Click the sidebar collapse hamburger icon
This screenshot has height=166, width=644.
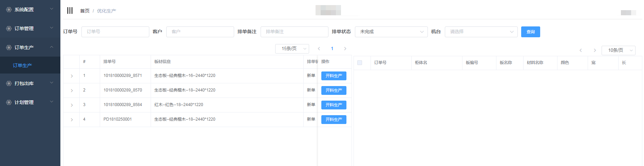(70, 11)
